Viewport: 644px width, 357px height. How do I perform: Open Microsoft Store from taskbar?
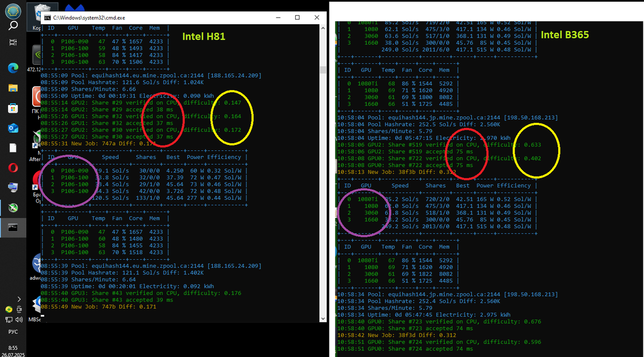[13, 108]
